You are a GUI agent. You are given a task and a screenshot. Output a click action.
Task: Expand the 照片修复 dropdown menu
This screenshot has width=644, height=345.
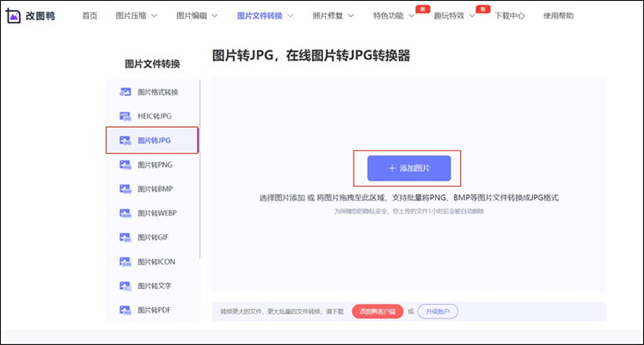(x=333, y=16)
